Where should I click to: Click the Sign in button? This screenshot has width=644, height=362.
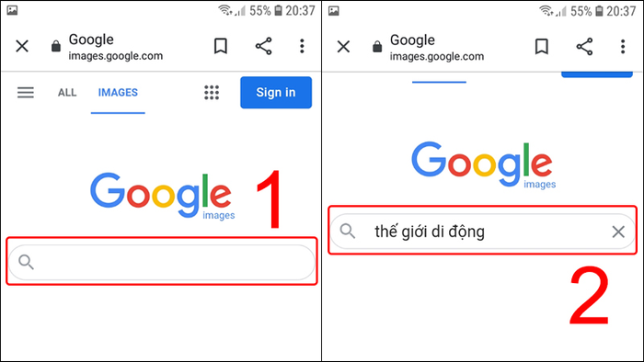coord(276,92)
